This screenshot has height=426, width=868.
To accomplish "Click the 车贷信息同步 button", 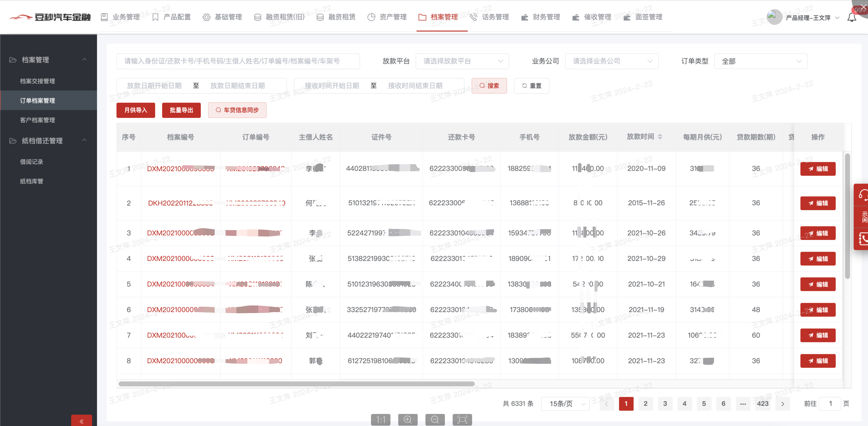I will point(237,110).
